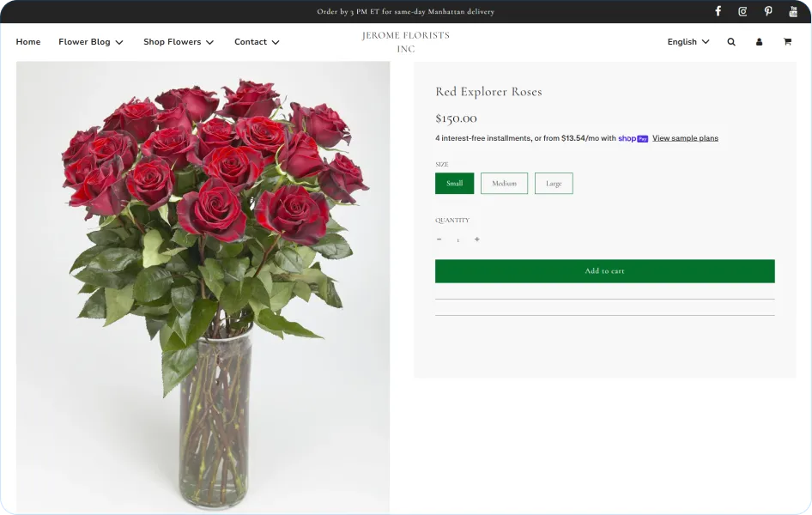Open the Pinterest social link

tap(768, 11)
